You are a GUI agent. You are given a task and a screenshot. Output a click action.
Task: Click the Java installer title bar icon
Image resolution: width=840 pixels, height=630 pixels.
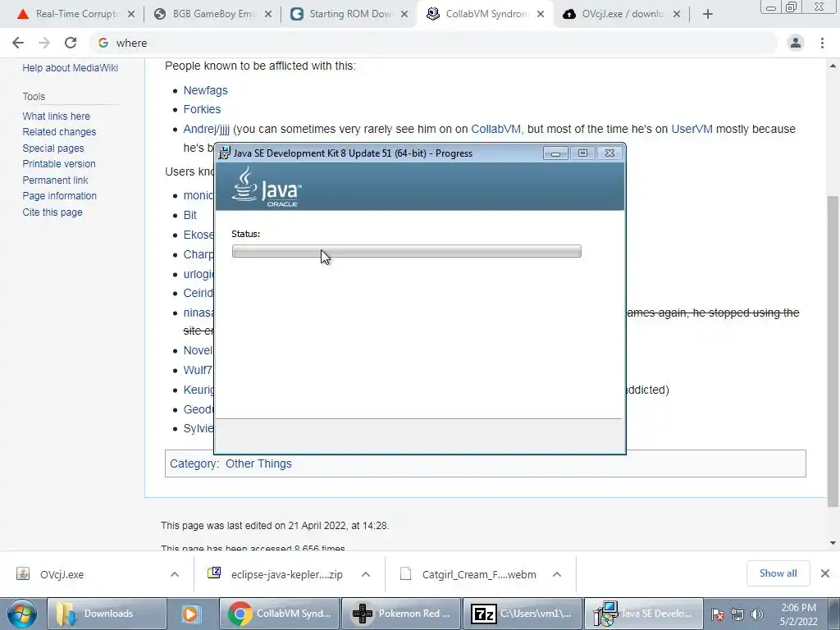click(x=225, y=153)
